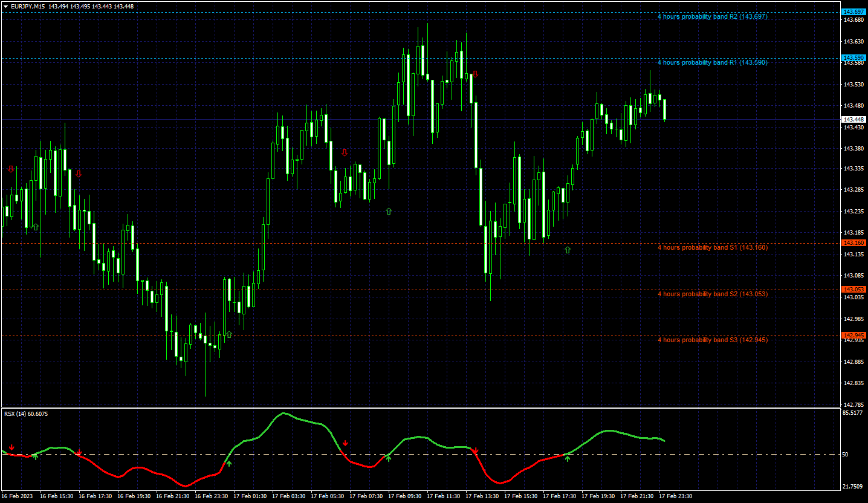868x503 pixels.
Task: Select the 17 Feb 01:30 time label
Action: (250, 496)
